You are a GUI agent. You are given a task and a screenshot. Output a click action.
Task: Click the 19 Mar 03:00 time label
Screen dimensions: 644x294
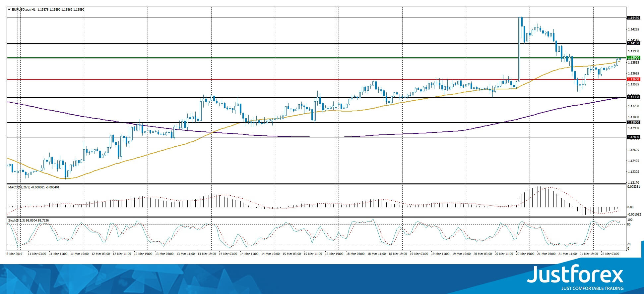pyautogui.click(x=419, y=254)
